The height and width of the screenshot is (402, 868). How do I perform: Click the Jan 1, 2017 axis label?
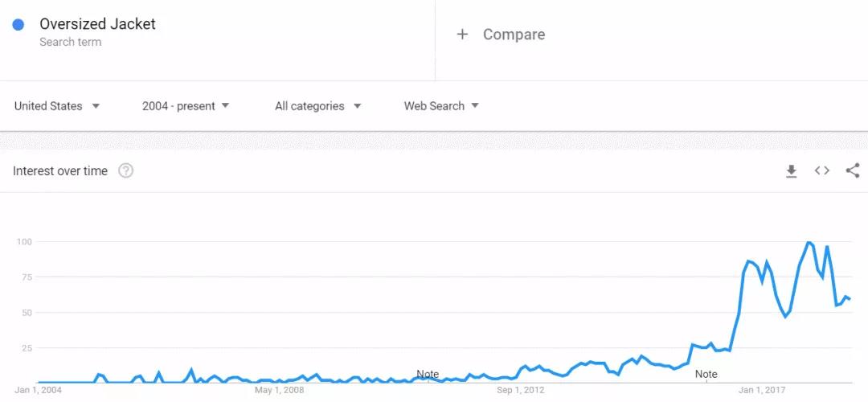coord(762,391)
